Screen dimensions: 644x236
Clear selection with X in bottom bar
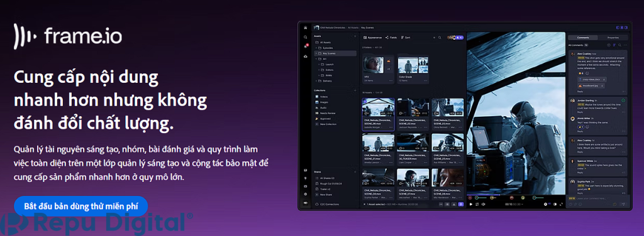(x=365, y=204)
